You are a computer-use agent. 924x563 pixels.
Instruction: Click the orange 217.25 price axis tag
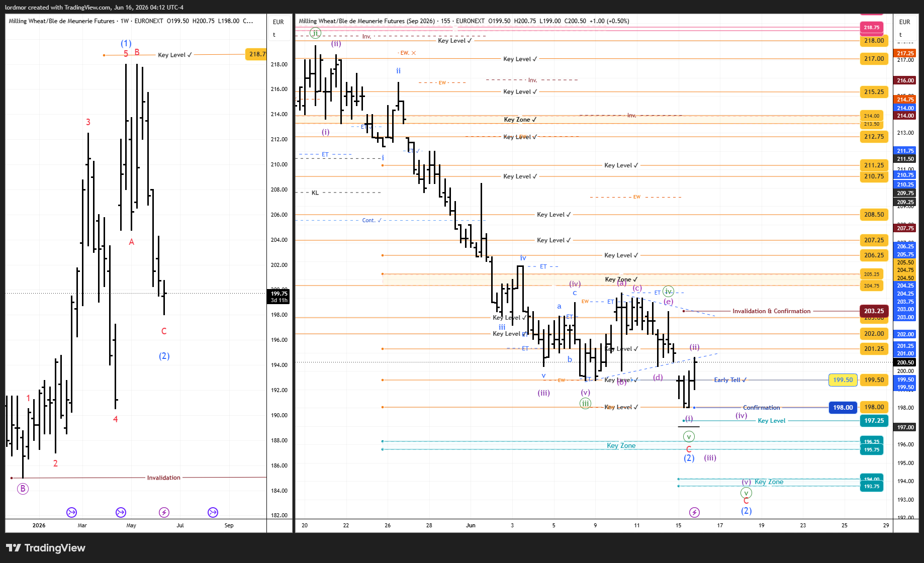[x=905, y=53]
